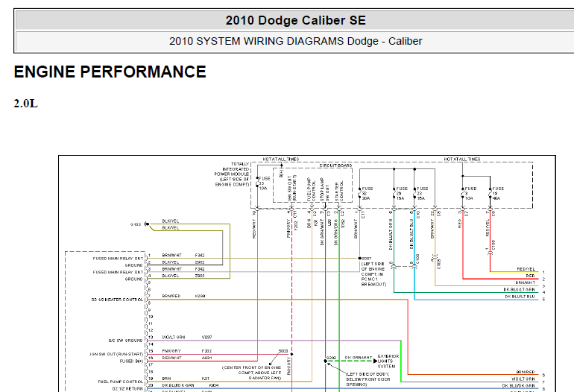Click the "GROUND" label at pin 4

point(134,279)
